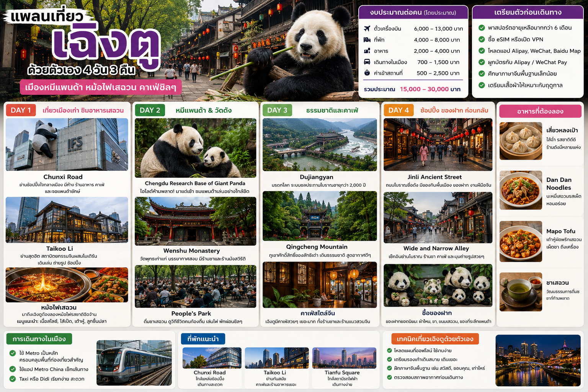Open the Chengdu night river photo
588x392 pixels.
pos(538,360)
